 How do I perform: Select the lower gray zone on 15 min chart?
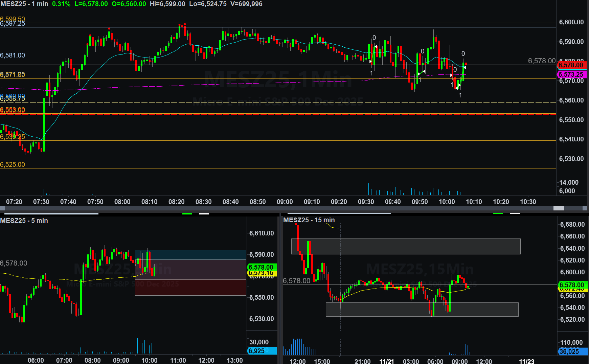(x=422, y=310)
